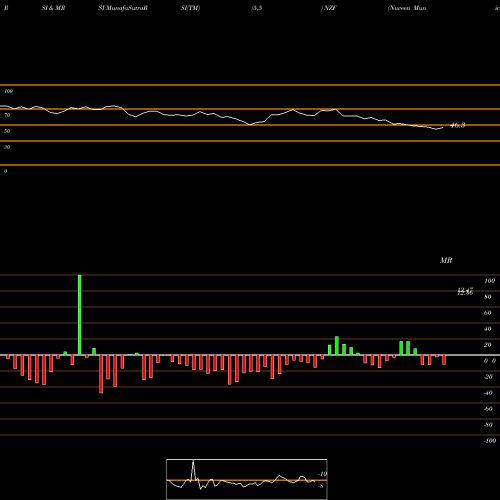This screenshot has height=500, width=500.
Task: Click the RSI current value 46.3
Action: (x=458, y=125)
